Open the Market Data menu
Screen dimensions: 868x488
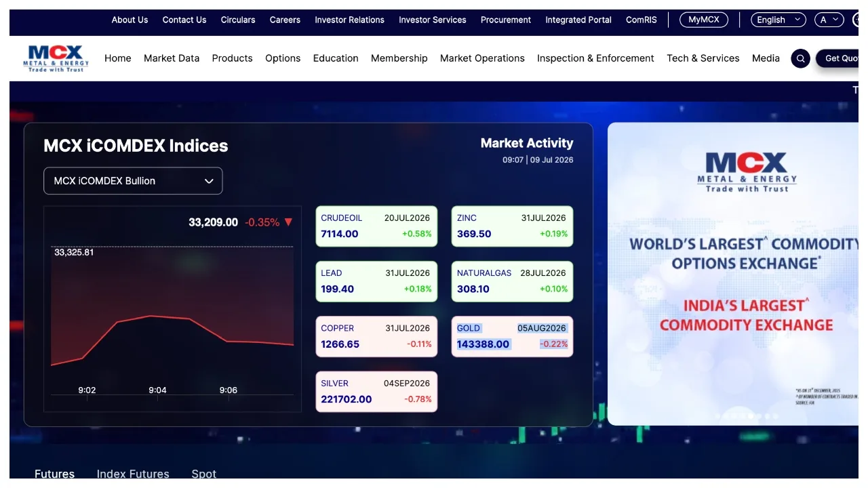(172, 58)
